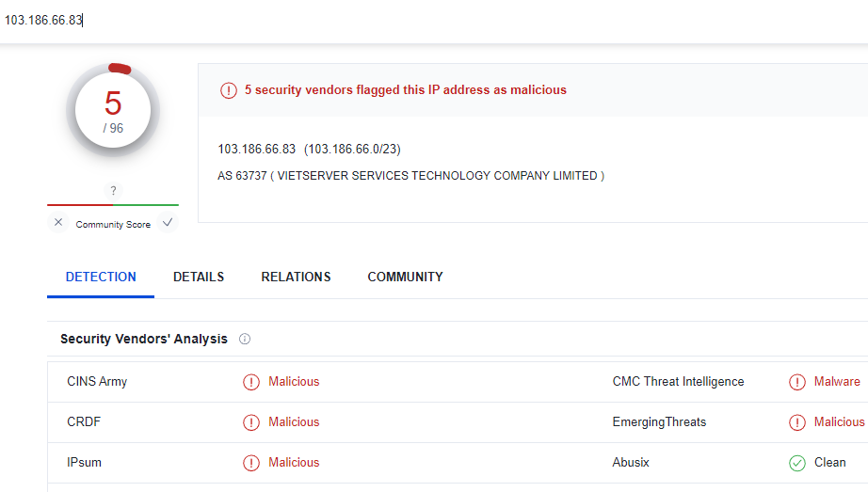Click the red-green community score bar
868x492 pixels.
pos(113,204)
